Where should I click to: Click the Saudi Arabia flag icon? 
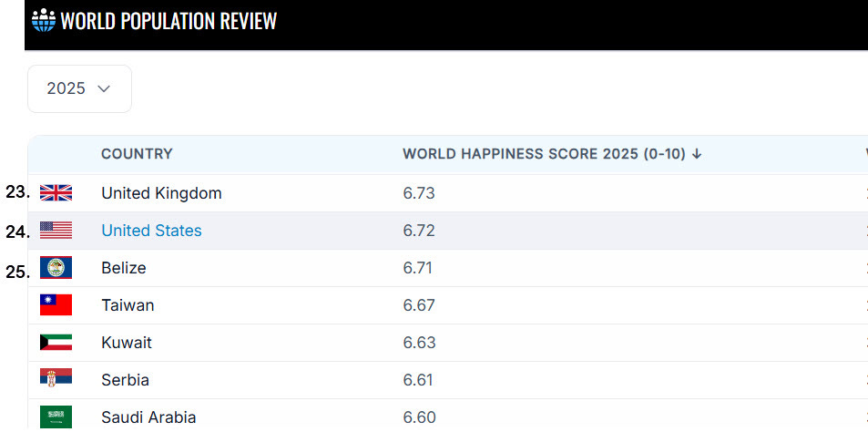click(56, 417)
